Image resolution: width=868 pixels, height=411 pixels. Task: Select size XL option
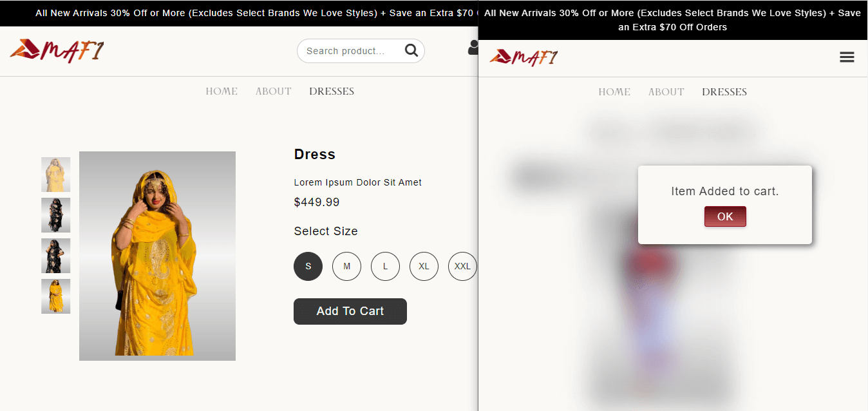(424, 266)
